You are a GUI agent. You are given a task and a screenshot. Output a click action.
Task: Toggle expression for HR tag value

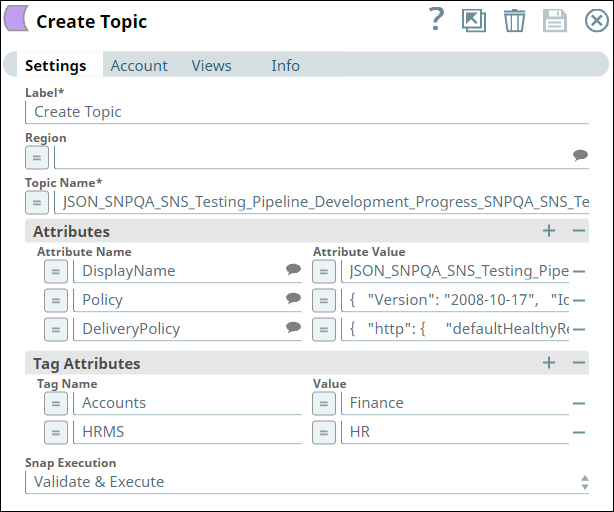tap(324, 433)
